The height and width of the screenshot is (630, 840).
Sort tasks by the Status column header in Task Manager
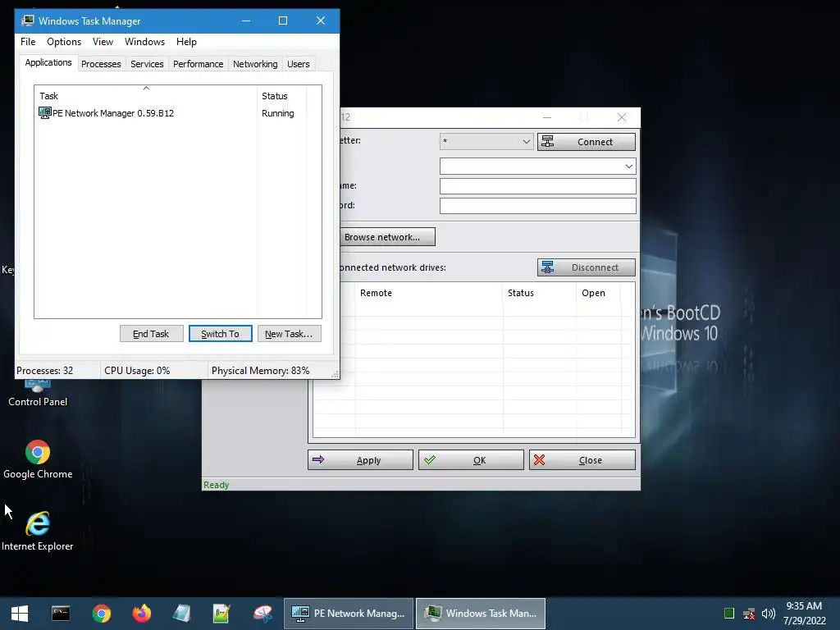point(281,95)
